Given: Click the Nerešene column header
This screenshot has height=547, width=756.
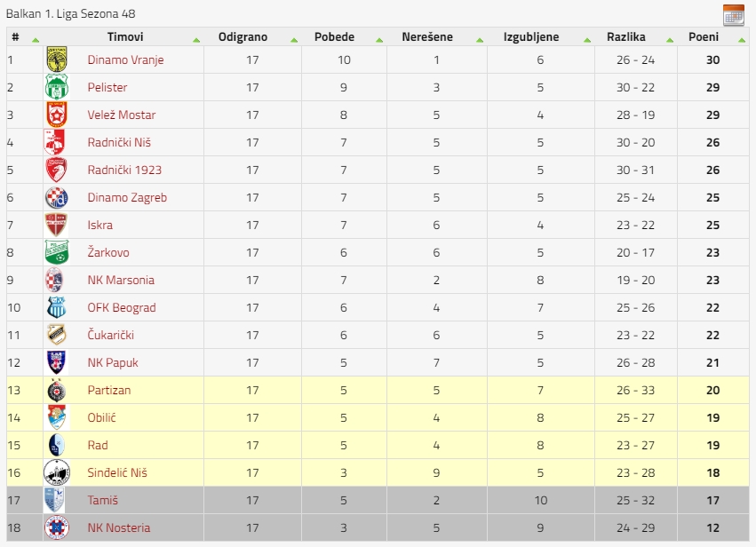Looking at the screenshot, I should tap(427, 36).
